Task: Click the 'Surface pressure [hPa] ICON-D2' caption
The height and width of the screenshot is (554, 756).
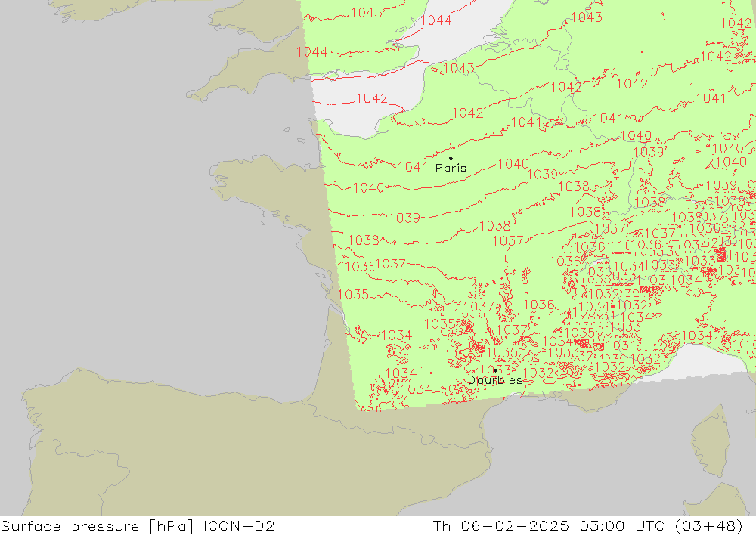Action: tap(138, 526)
